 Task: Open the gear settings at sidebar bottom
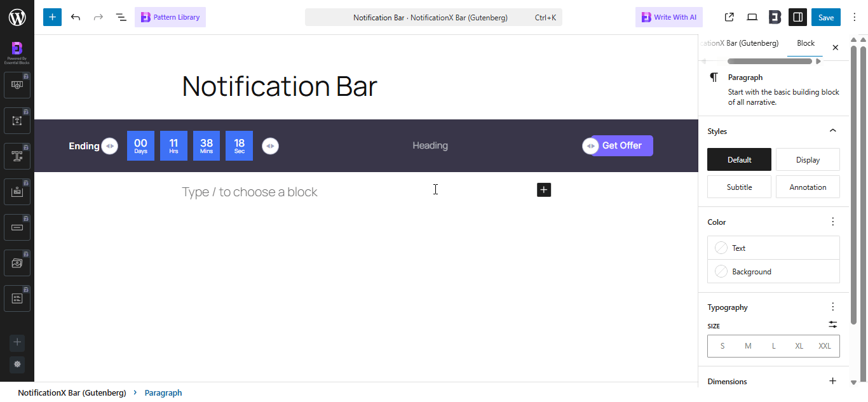(x=17, y=365)
